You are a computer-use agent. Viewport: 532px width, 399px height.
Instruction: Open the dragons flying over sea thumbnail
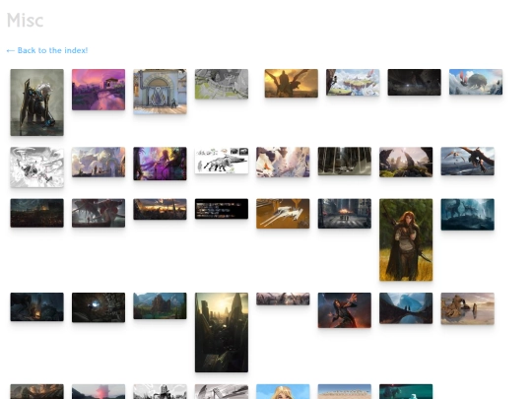point(468,161)
